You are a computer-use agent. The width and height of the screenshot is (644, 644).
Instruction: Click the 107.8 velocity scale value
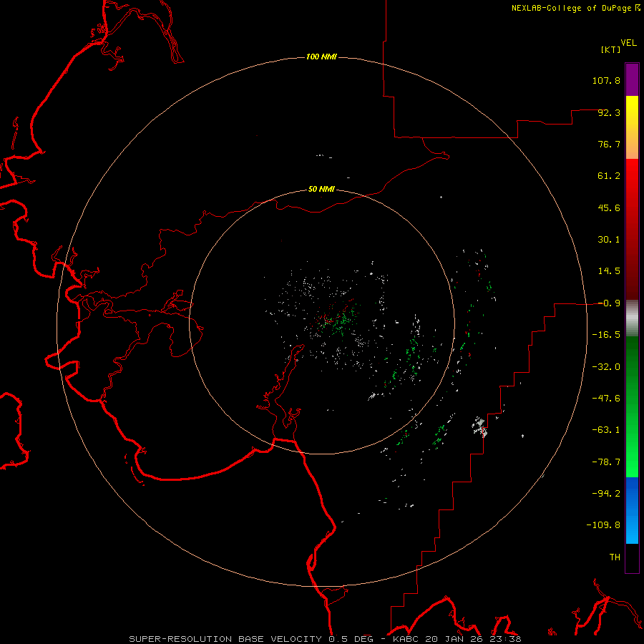pyautogui.click(x=606, y=80)
